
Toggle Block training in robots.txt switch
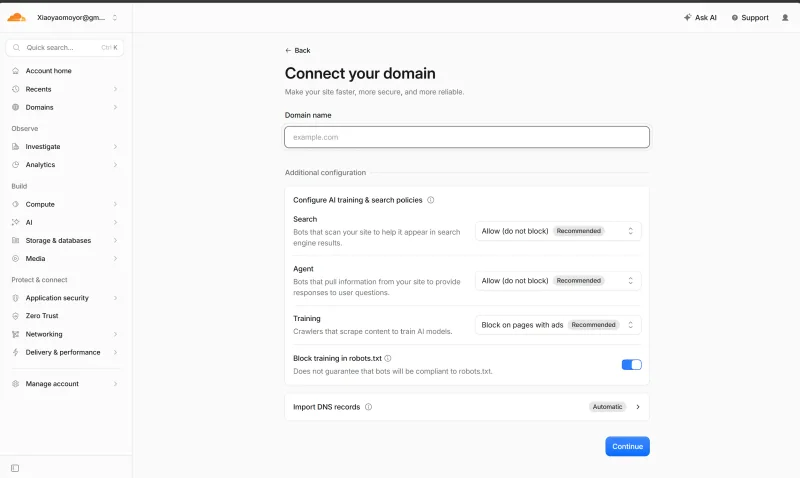(x=632, y=364)
